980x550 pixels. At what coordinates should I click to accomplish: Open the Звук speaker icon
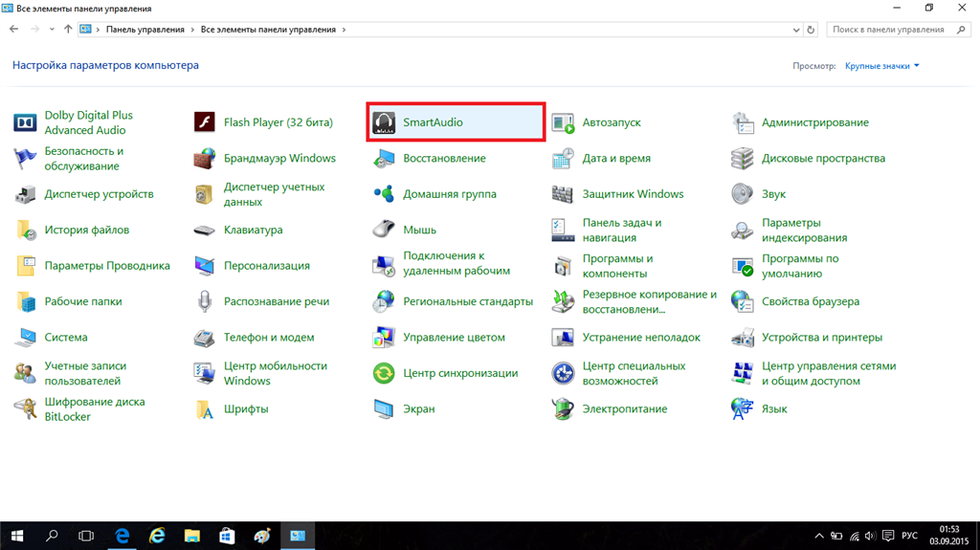coord(743,194)
